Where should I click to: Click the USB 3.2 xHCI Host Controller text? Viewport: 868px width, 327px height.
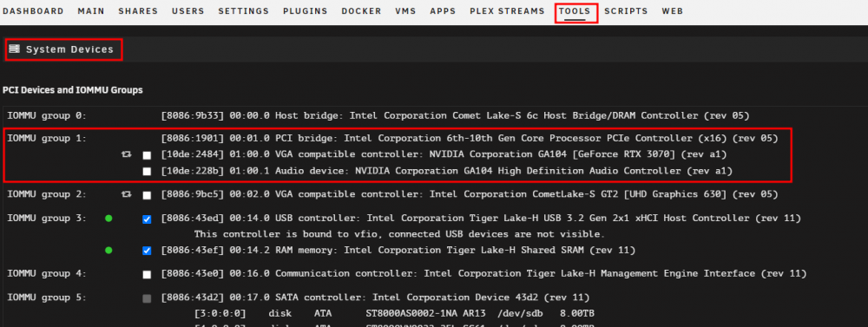click(x=481, y=219)
